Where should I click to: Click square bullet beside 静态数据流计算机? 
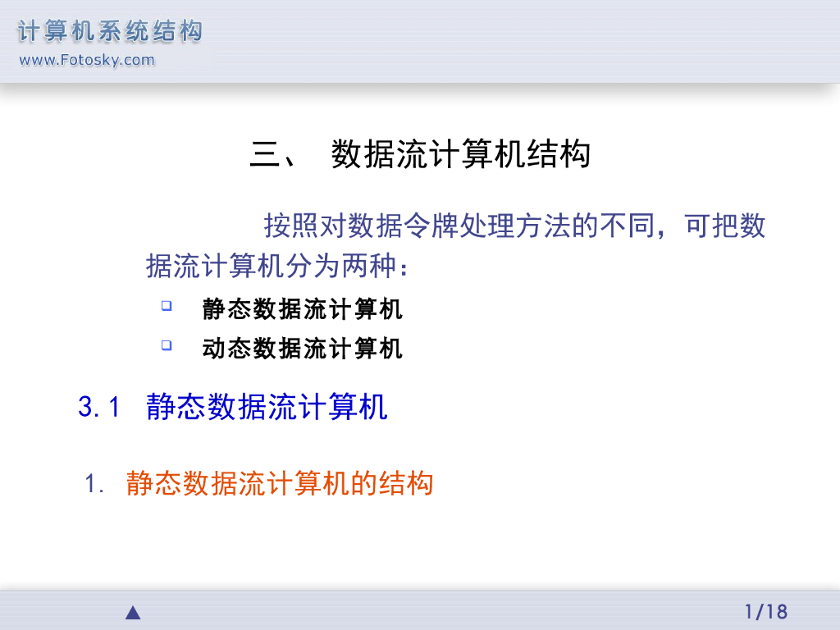pos(167,306)
